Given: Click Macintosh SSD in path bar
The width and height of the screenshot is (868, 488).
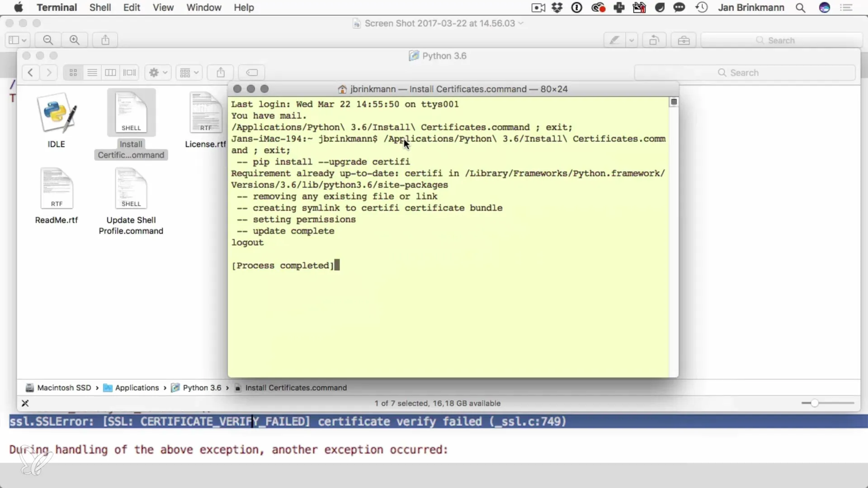Looking at the screenshot, I should pyautogui.click(x=58, y=388).
